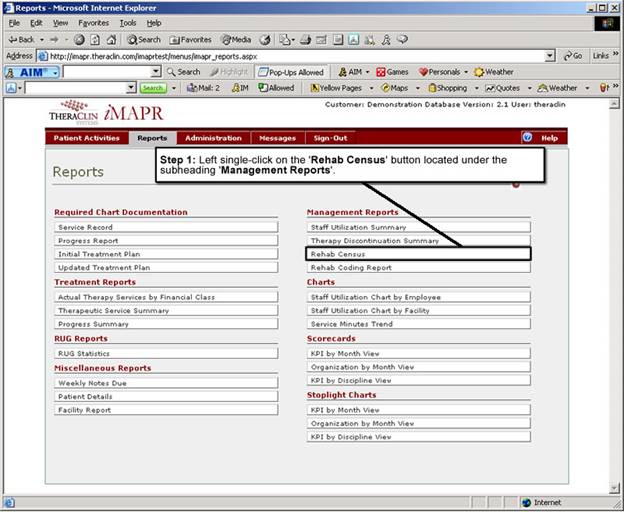Screen dimensions: 624x512
Task: Click the Media toolbar button
Action: (x=236, y=39)
